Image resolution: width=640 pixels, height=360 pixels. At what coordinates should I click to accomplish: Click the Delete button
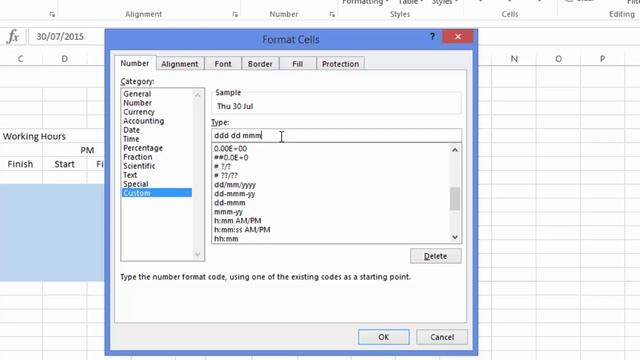pyautogui.click(x=436, y=256)
